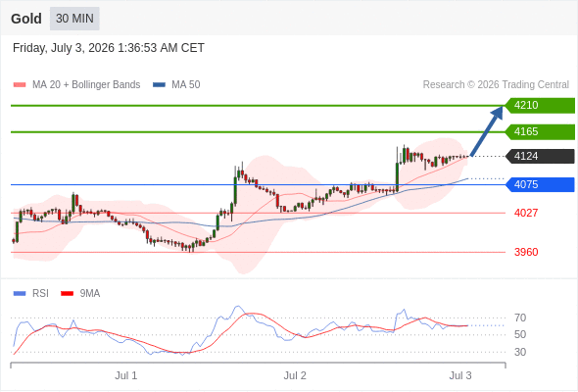Click the Research © 2026 Trading Central text
This screenshot has width=578, height=392.
496,85
